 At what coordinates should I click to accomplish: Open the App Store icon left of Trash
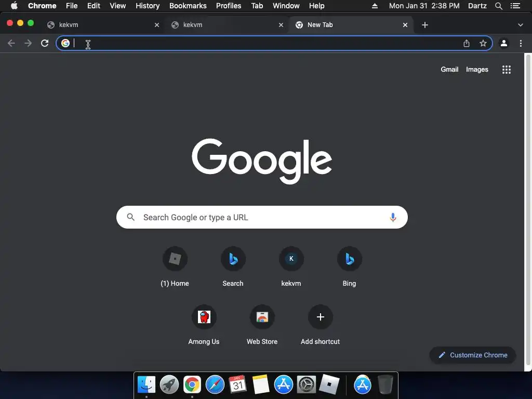[362, 385]
